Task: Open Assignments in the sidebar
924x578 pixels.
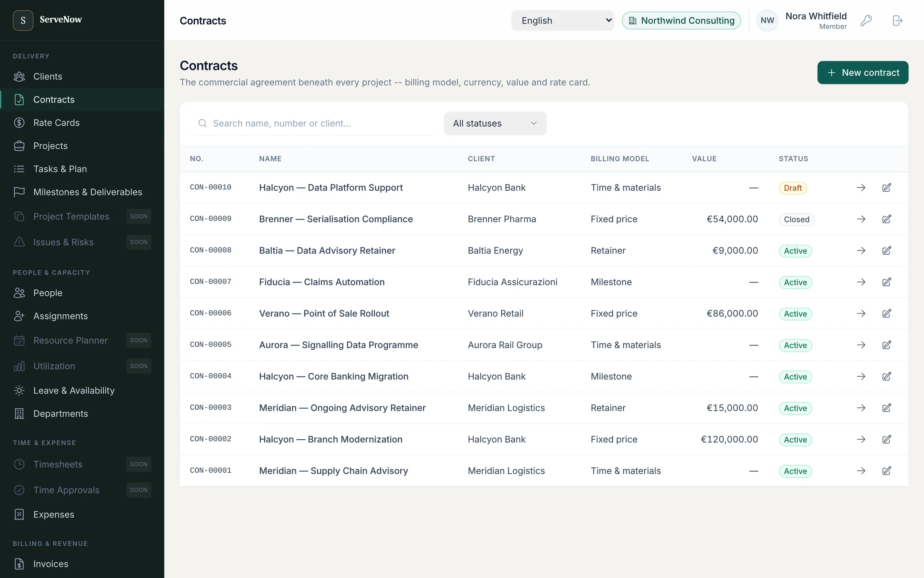Action: (x=82, y=316)
